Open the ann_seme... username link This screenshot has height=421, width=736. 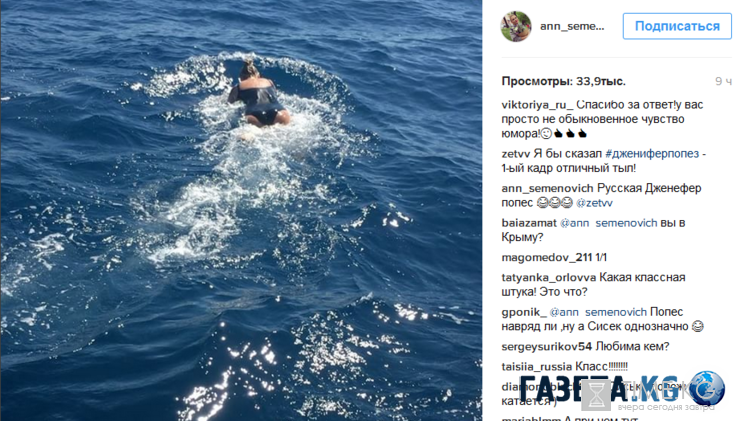572,26
